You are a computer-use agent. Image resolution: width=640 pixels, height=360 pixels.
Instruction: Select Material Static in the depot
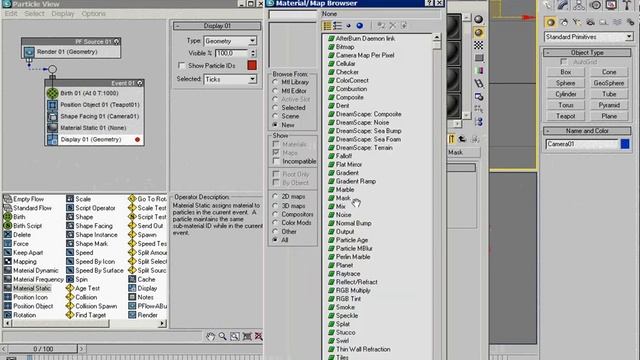pyautogui.click(x=32, y=288)
